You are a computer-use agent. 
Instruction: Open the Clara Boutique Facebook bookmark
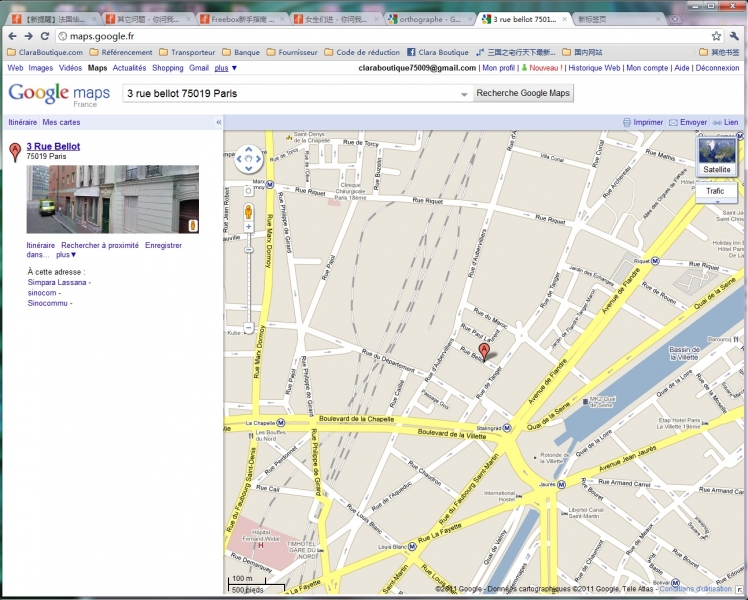[437, 52]
